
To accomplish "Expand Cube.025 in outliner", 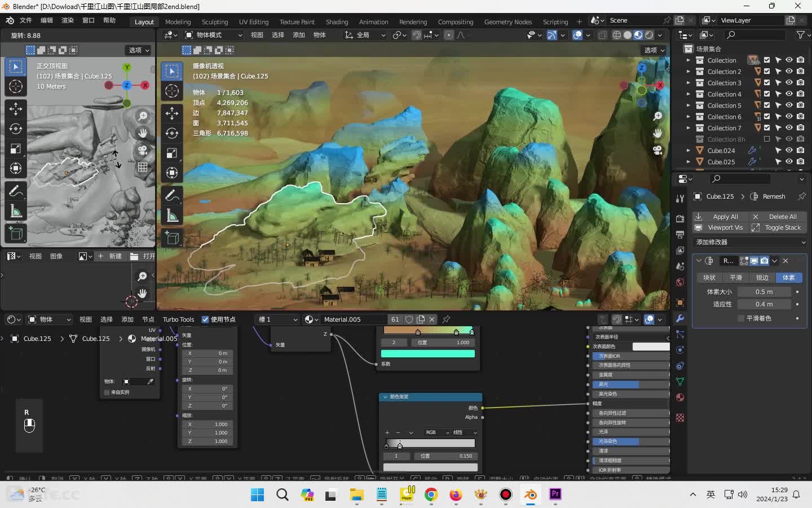I will (688, 161).
